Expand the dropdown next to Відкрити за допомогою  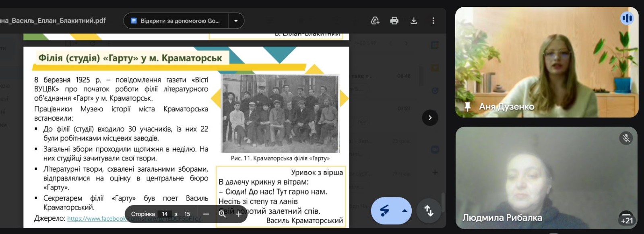(236, 21)
